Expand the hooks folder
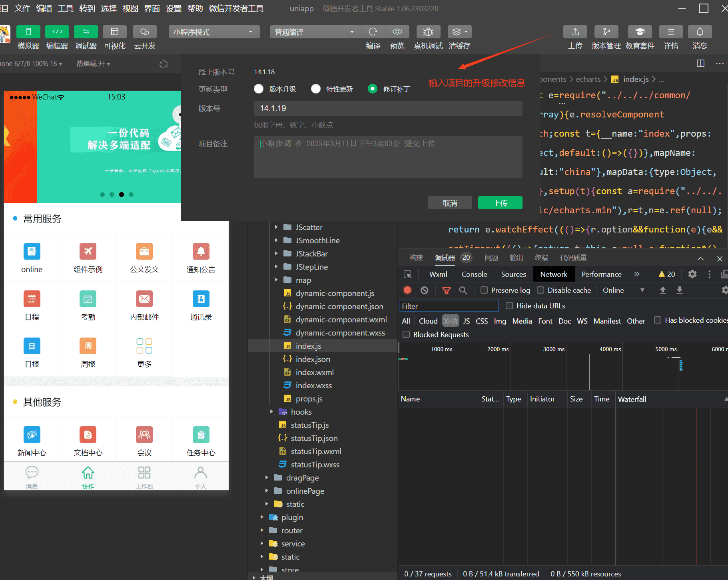The width and height of the screenshot is (728, 580). pos(271,411)
